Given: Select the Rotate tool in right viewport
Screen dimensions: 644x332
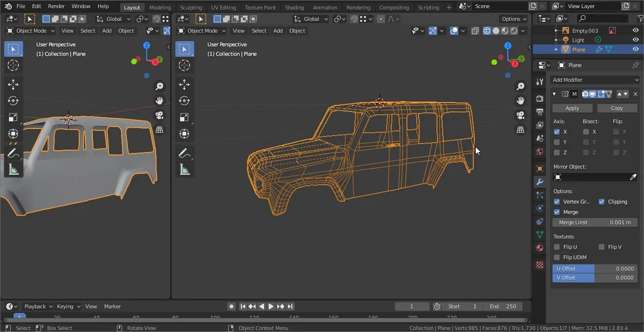Looking at the screenshot, I should 184,101.
